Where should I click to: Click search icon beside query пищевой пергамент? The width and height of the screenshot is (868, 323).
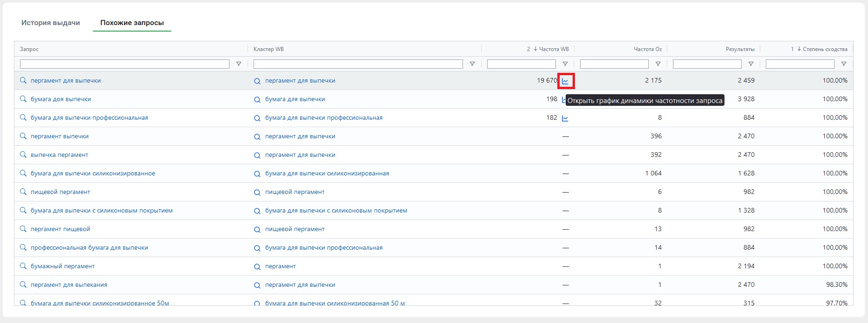[x=23, y=192]
